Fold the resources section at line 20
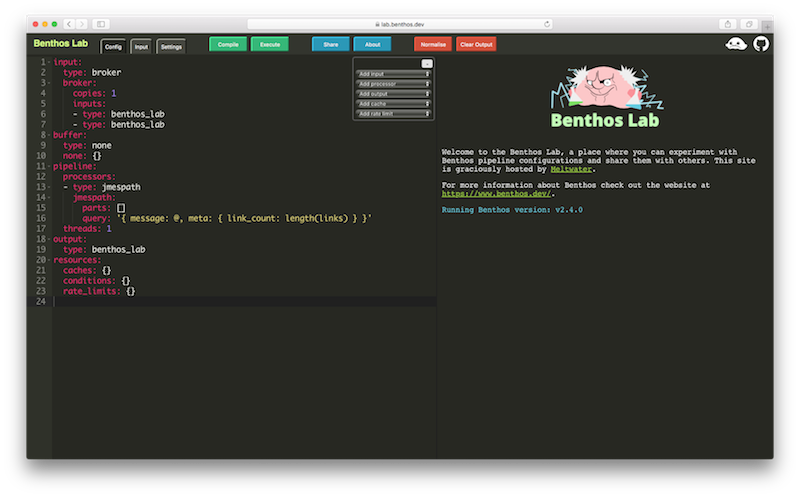The height and width of the screenshot is (497, 800). point(49,260)
